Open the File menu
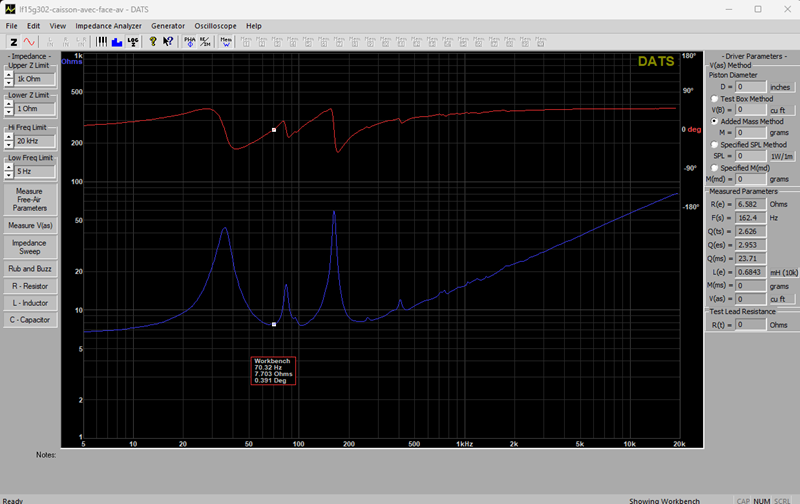Screen dimensions: 800x504 11,26
